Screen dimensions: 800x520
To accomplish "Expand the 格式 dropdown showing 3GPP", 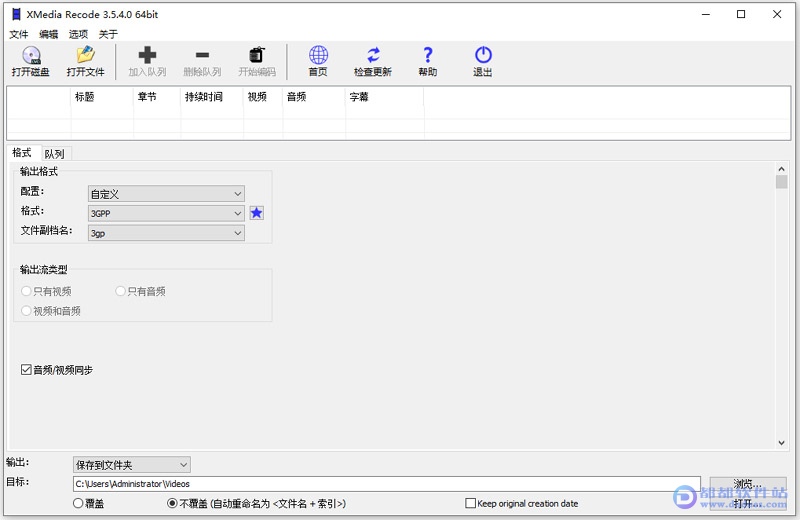I will coord(166,213).
